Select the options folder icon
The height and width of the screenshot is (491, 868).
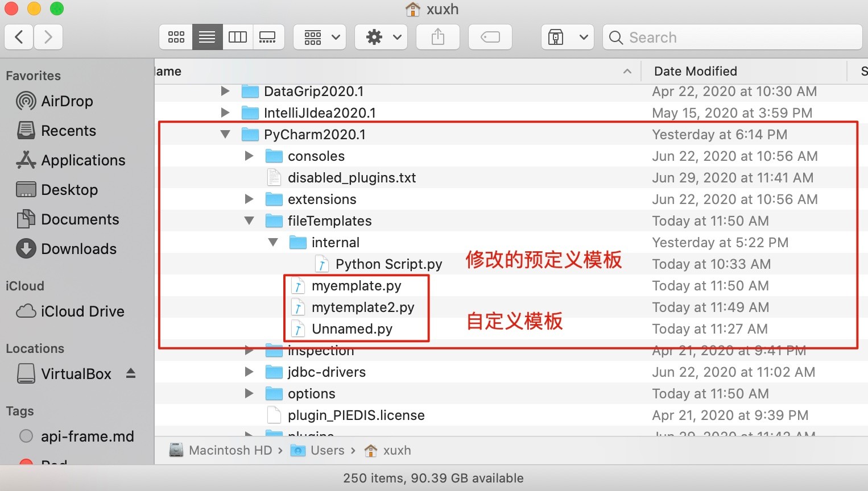274,393
